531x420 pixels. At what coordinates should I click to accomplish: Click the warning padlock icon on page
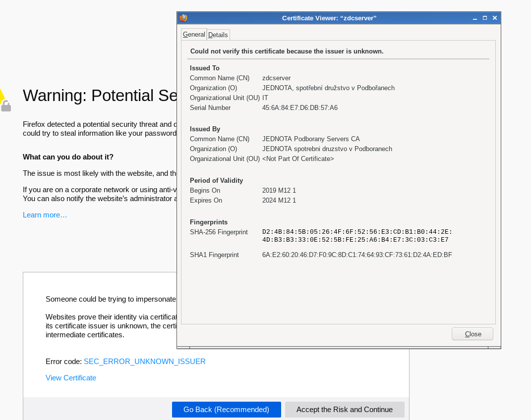[x=6, y=106]
